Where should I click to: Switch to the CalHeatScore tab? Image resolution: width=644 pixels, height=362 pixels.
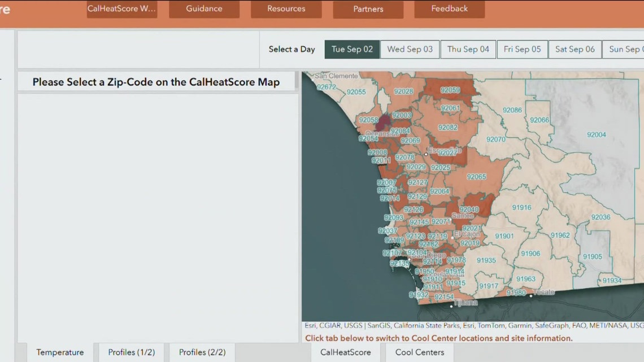(345, 352)
